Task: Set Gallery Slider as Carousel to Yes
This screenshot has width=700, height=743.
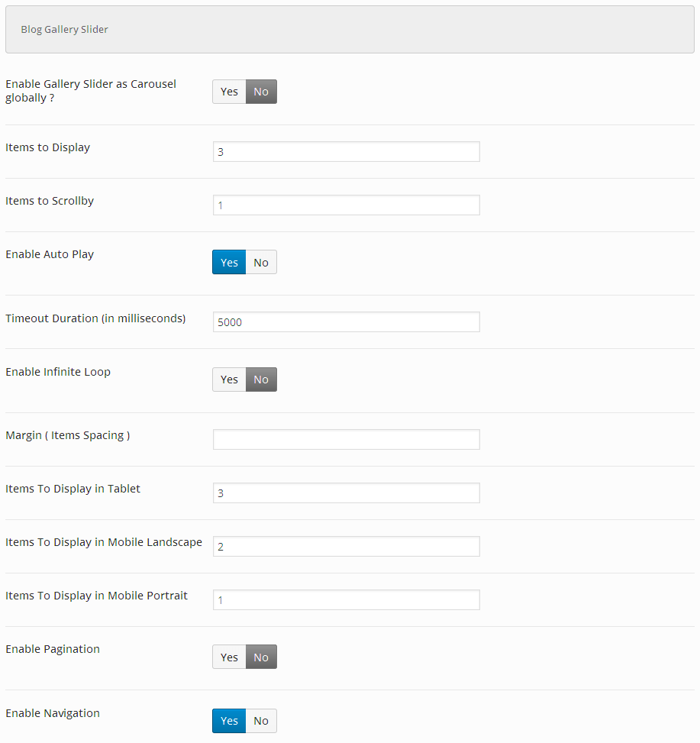Action: [x=229, y=92]
